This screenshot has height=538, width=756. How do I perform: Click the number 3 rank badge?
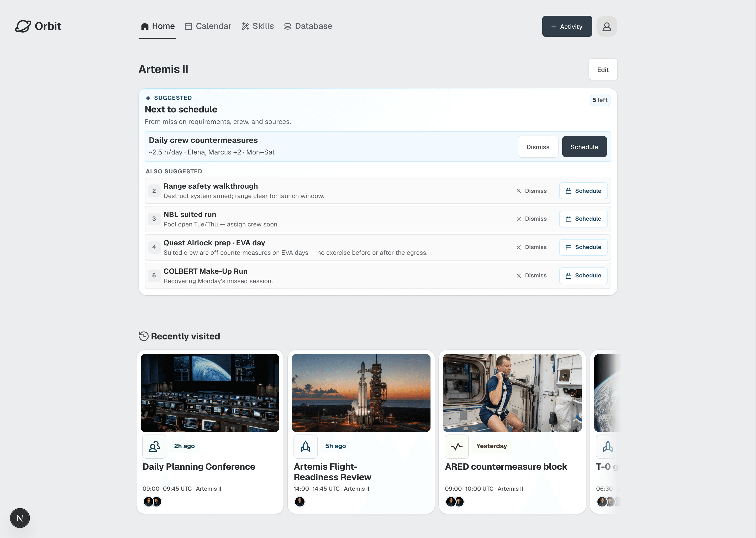tap(154, 219)
